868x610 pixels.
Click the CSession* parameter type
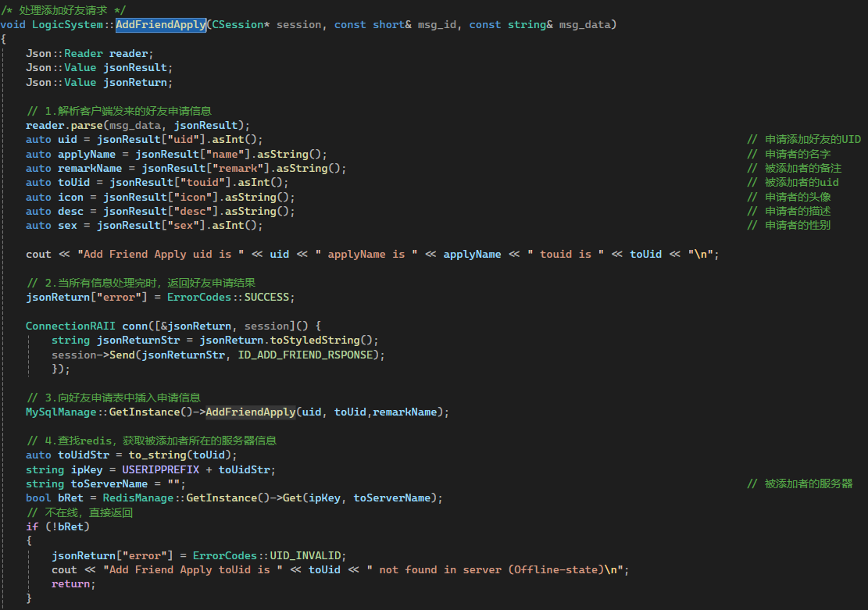241,24
